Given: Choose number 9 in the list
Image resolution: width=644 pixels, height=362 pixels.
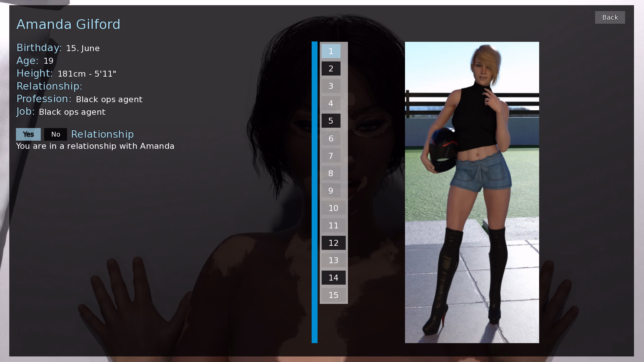Looking at the screenshot, I should click(x=331, y=191).
